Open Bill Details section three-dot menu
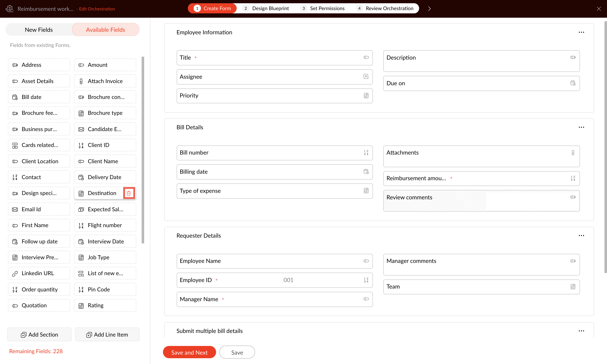The image size is (607, 364). click(581, 127)
